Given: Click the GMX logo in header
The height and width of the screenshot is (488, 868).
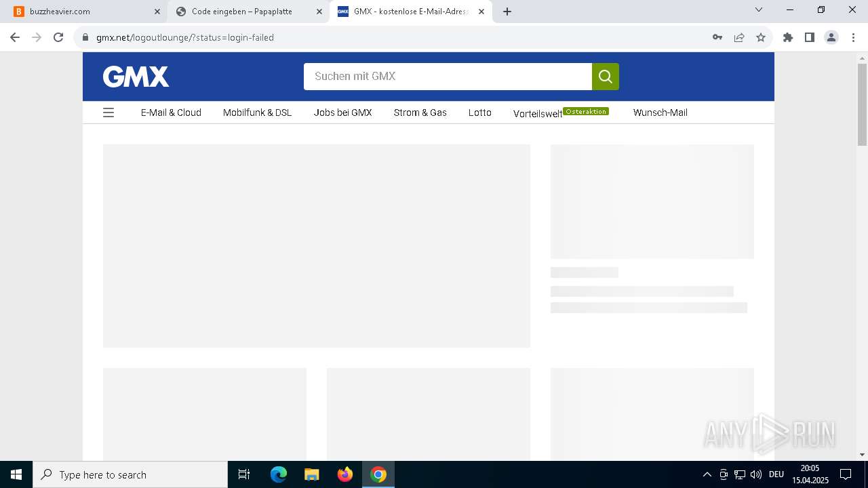Looking at the screenshot, I should click(x=136, y=77).
